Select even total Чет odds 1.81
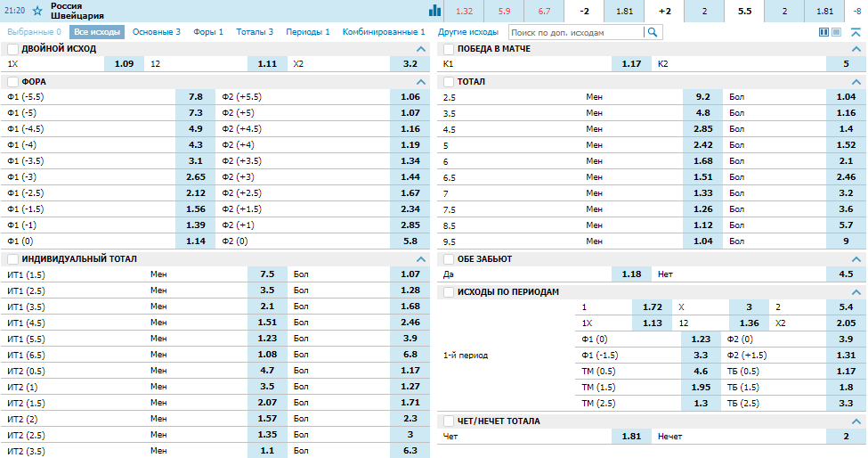The width and height of the screenshot is (868, 458). point(631,437)
